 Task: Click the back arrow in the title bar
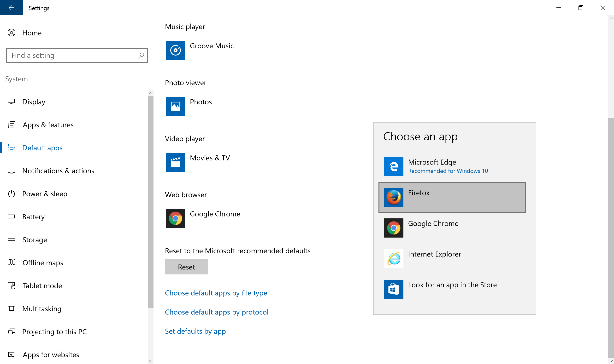pyautogui.click(x=12, y=8)
